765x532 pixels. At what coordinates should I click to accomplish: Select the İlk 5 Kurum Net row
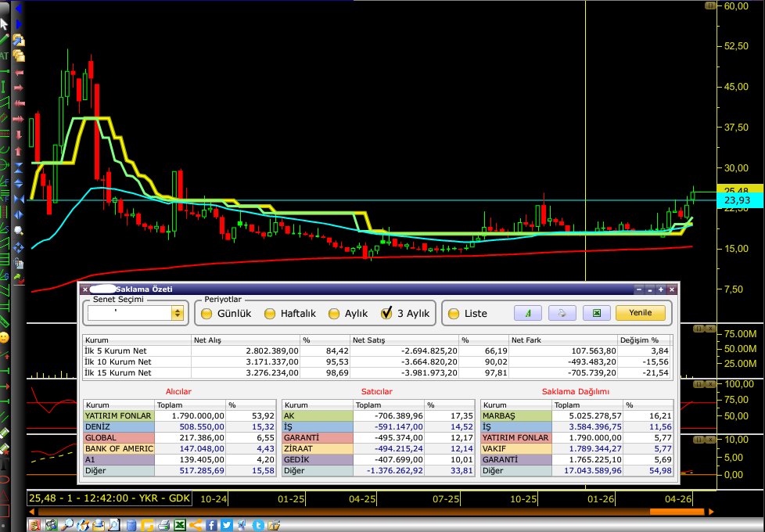pyautogui.click(x=378, y=351)
